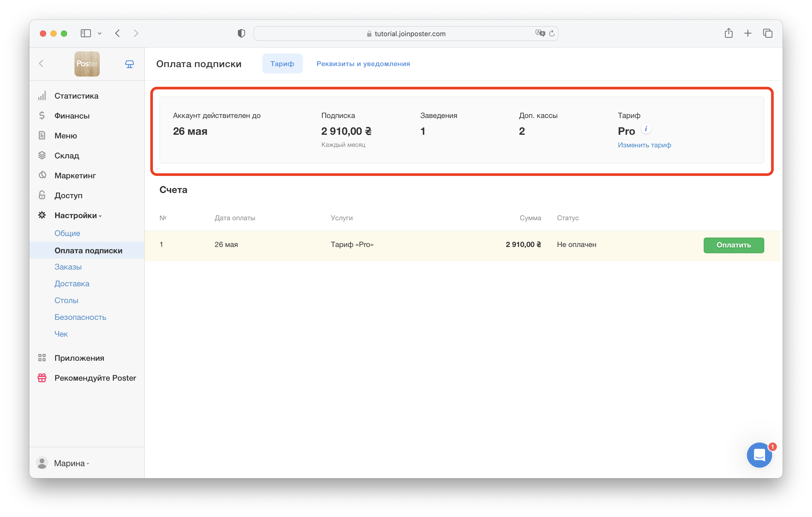Click the translate icon in the address bar
The height and width of the screenshot is (517, 812).
540,33
